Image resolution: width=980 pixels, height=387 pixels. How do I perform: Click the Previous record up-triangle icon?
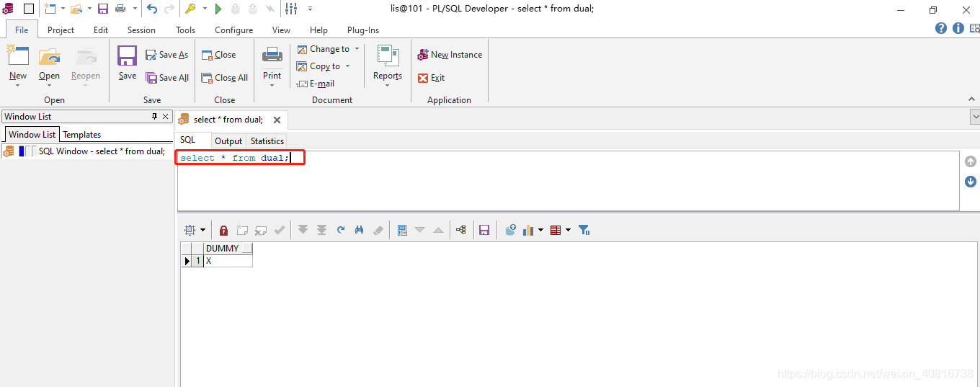pos(438,230)
